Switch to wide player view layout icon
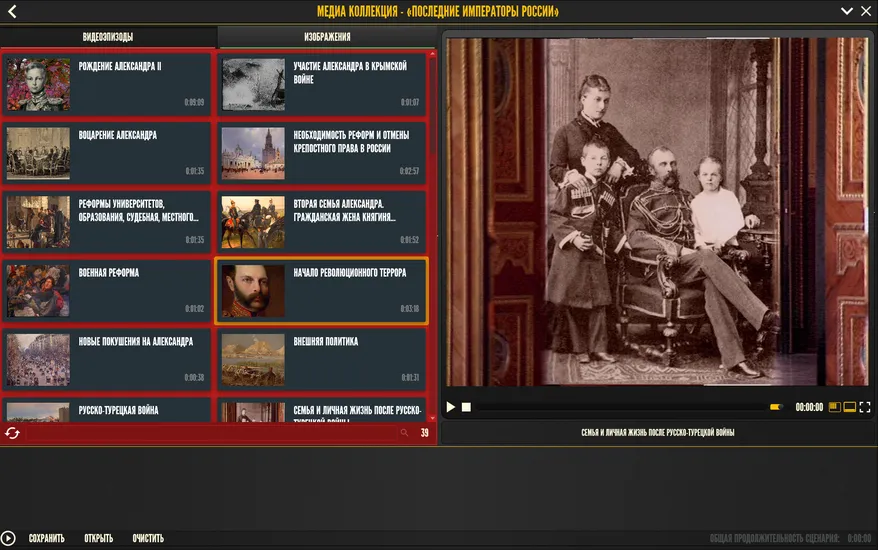878x550 pixels. 849,407
